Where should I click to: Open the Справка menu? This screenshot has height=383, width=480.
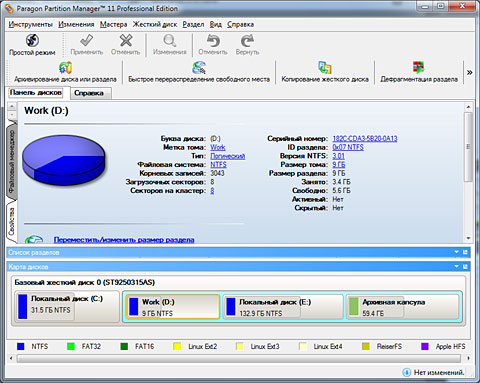pos(240,24)
